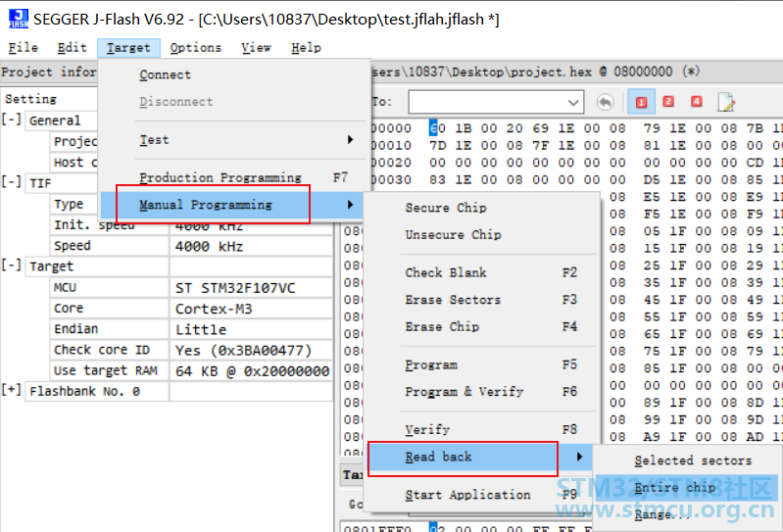
Task: Expand the Flashbank No. 0 group
Action: pyautogui.click(x=11, y=390)
